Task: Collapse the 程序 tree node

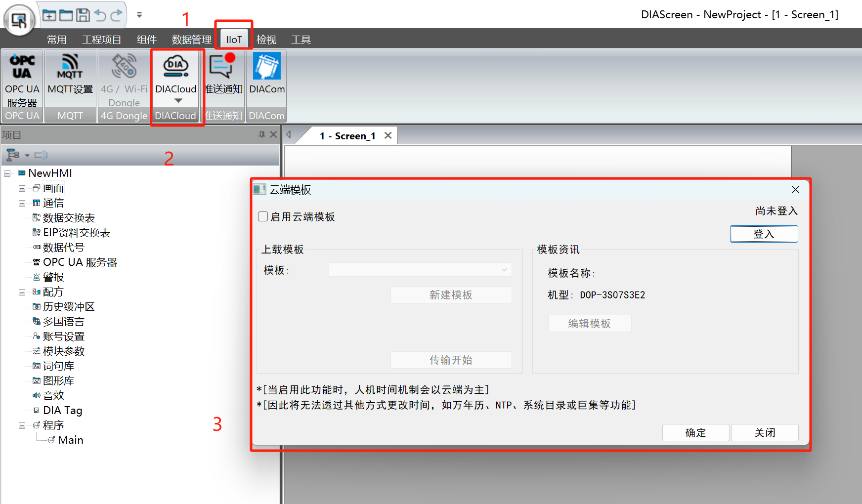Action: pyautogui.click(x=22, y=425)
